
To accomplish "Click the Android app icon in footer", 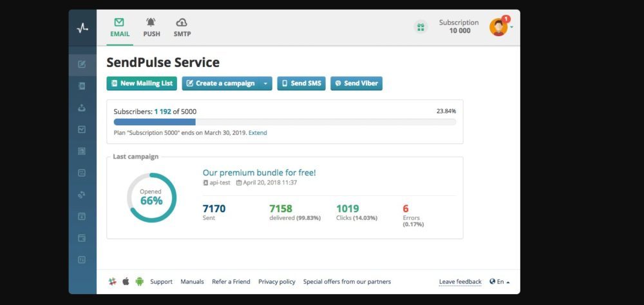I will coord(139,281).
